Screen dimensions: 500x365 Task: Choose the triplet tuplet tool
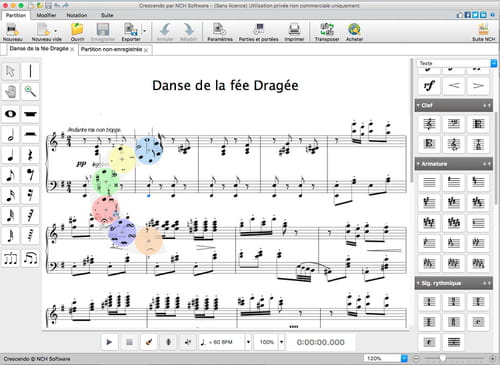[11, 259]
